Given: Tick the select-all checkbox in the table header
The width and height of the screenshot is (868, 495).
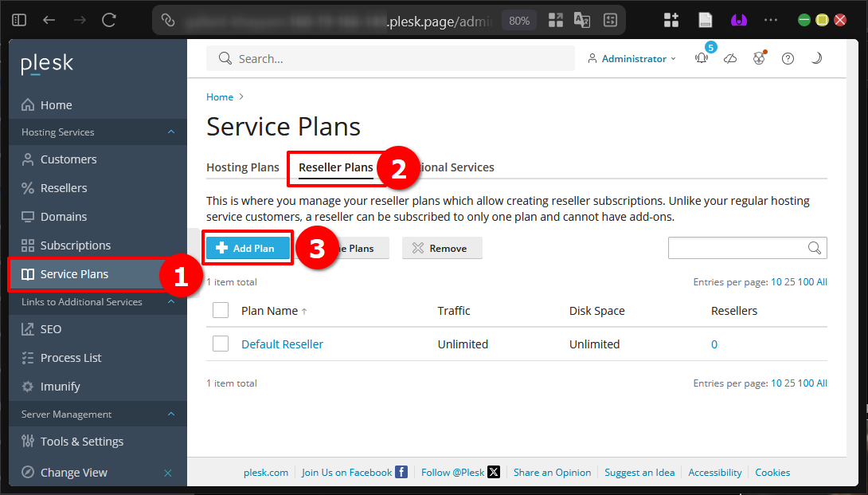Looking at the screenshot, I should click(221, 310).
